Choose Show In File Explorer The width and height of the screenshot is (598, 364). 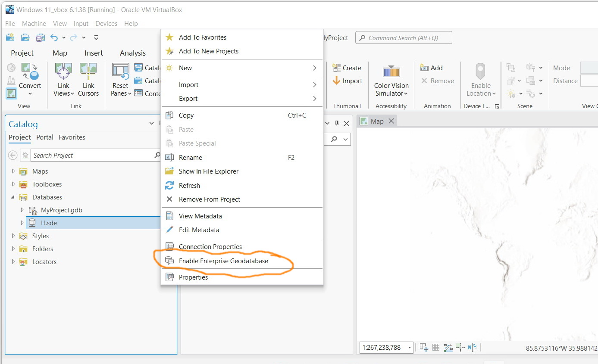(242, 171)
